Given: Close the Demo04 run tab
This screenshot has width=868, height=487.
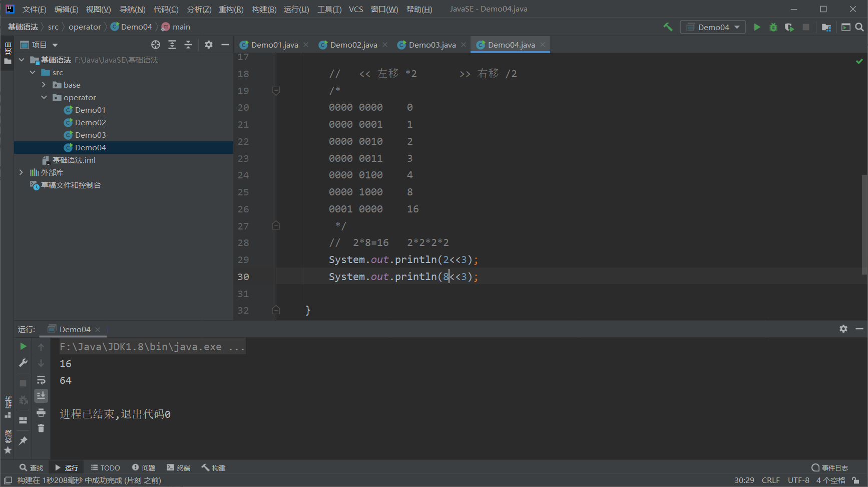Looking at the screenshot, I should [98, 329].
